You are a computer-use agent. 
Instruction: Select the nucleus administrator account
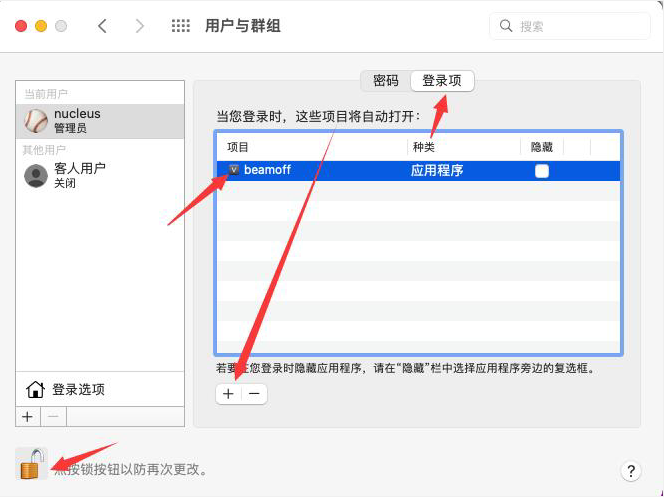[100, 121]
